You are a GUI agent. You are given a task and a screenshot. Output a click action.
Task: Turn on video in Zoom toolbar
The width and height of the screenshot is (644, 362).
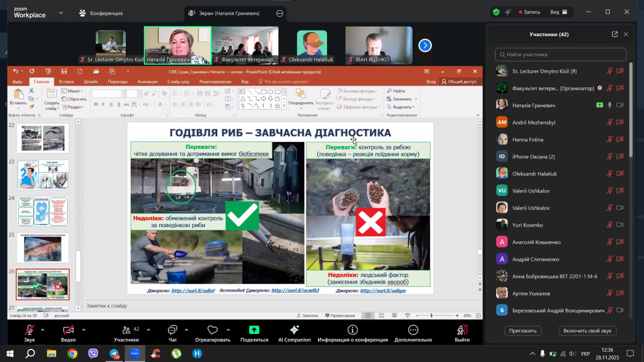click(68, 330)
